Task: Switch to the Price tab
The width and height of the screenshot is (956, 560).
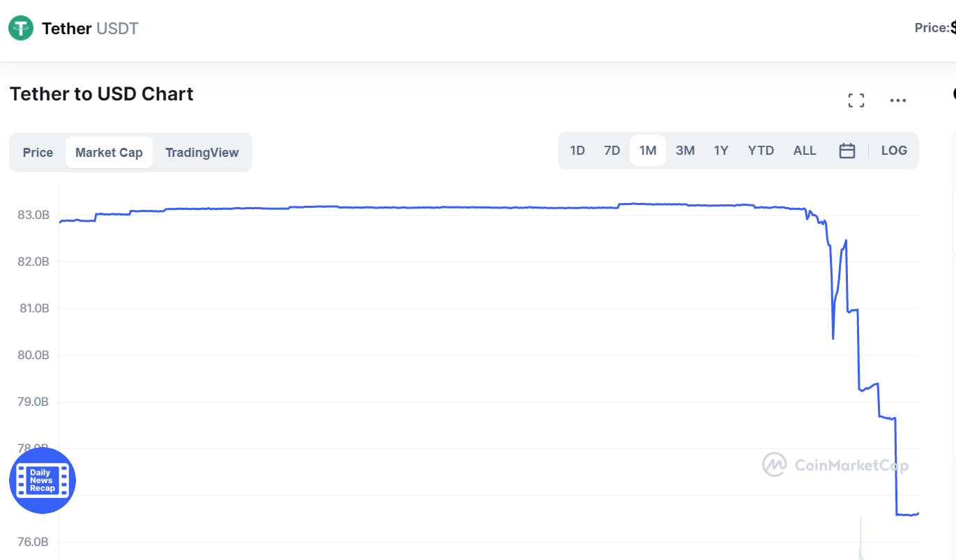Action: point(38,152)
